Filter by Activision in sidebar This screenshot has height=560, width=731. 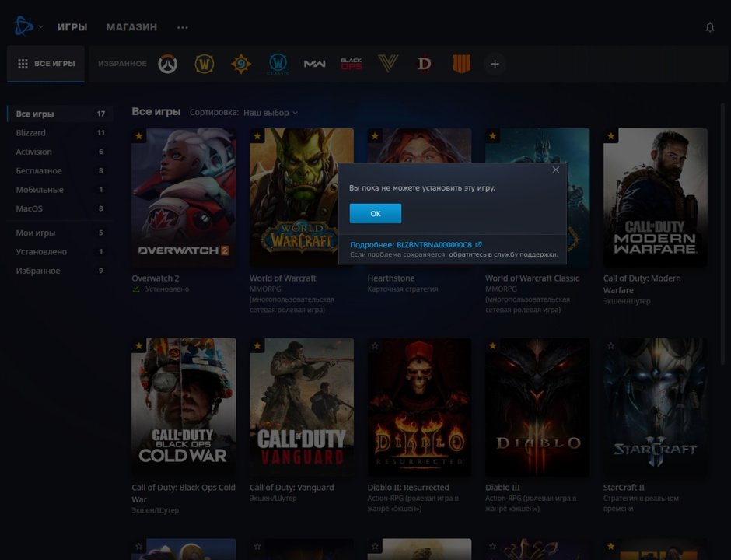pyautogui.click(x=34, y=152)
